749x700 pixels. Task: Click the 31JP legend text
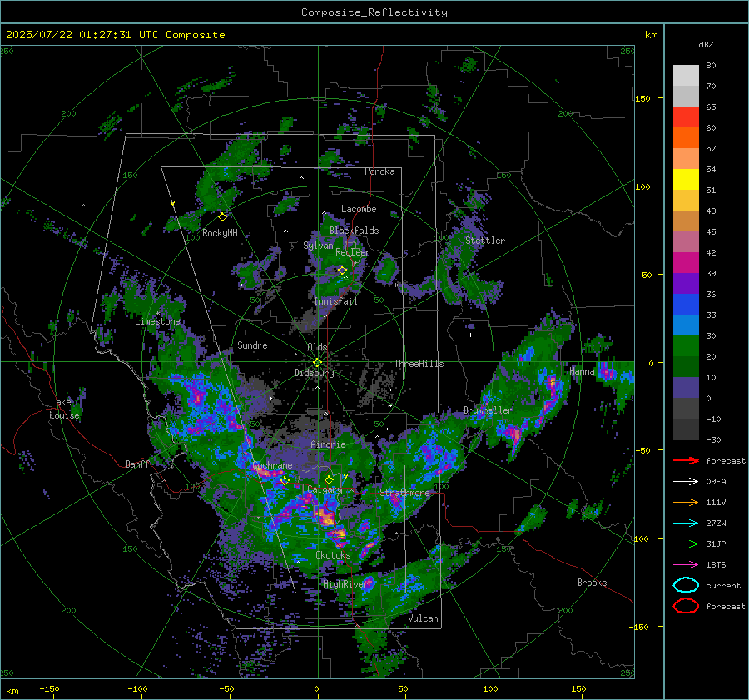click(716, 544)
